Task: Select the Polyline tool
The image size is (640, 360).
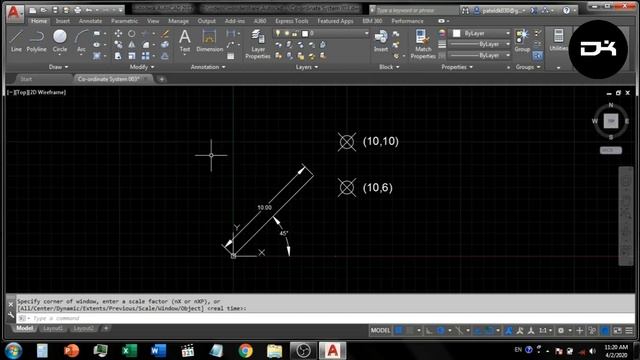Action: tap(36, 41)
